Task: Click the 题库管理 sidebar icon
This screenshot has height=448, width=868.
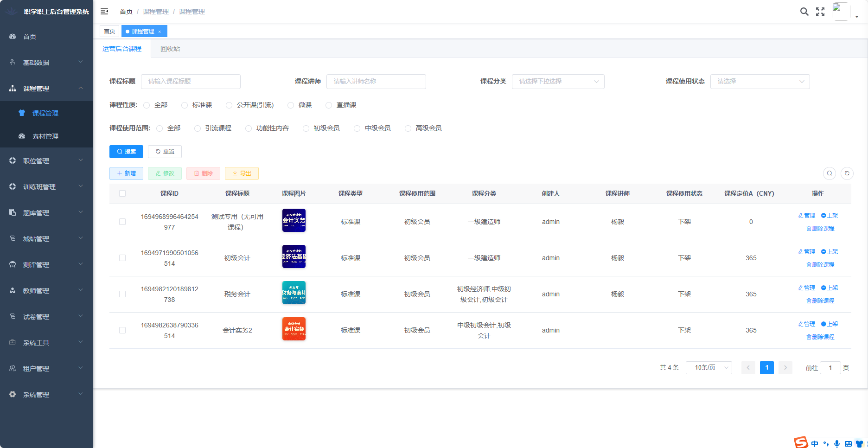Action: [13, 212]
